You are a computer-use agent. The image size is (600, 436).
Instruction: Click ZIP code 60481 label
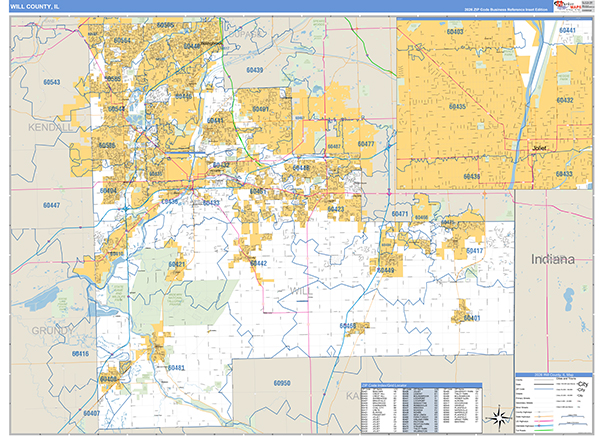176,368
